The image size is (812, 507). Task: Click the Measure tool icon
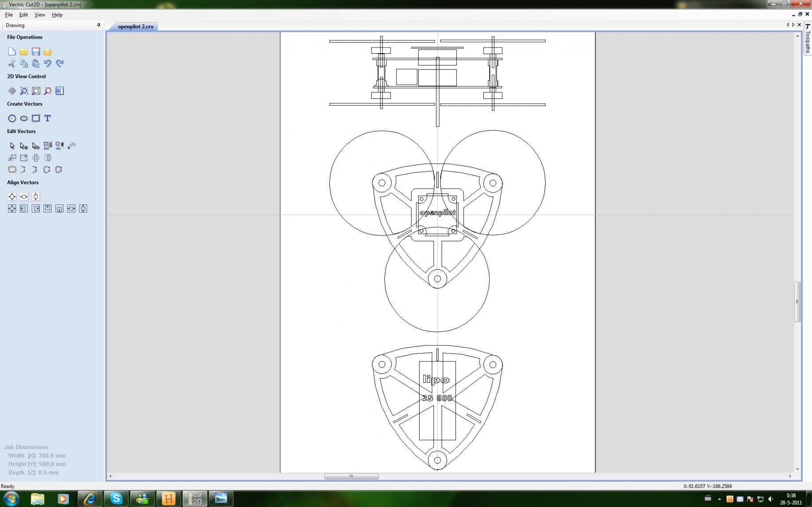click(71, 146)
